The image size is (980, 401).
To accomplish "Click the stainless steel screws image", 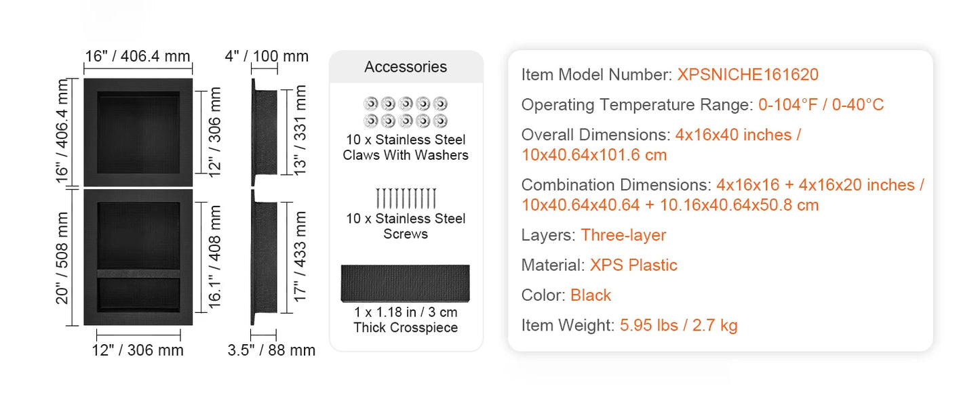I will 406,198.
